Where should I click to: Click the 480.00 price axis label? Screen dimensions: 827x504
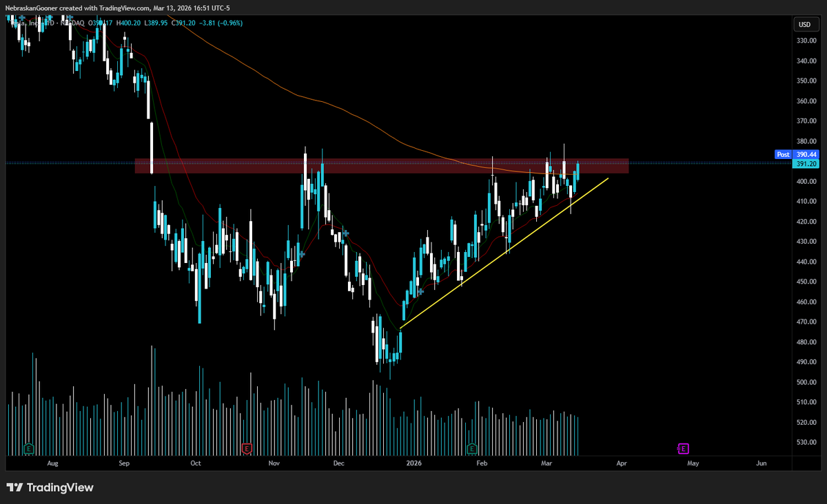coord(806,342)
